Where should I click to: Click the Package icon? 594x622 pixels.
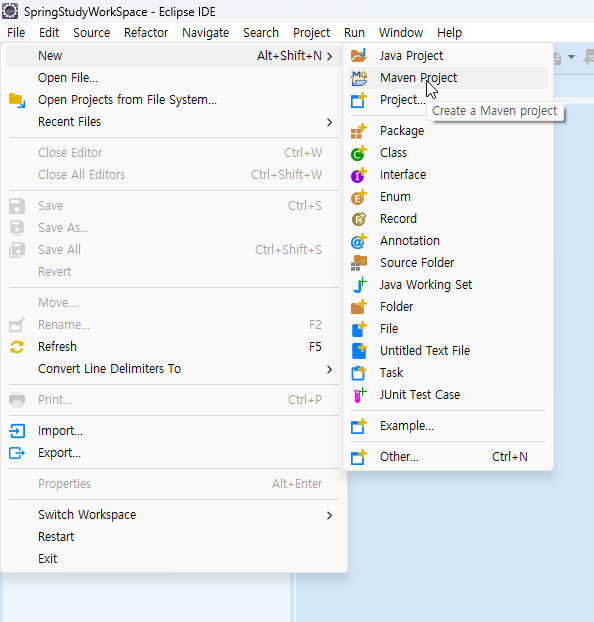pos(359,131)
